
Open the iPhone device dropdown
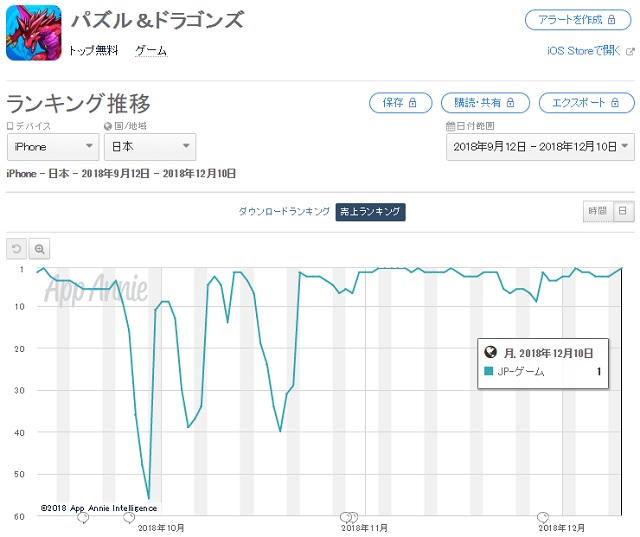52,147
